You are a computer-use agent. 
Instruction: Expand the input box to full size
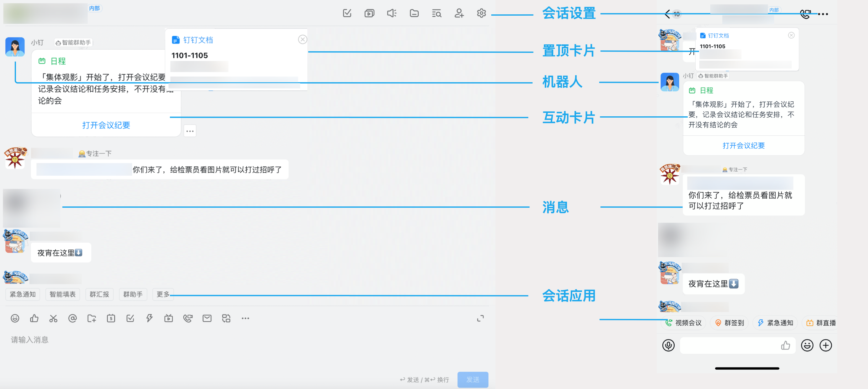[480, 318]
